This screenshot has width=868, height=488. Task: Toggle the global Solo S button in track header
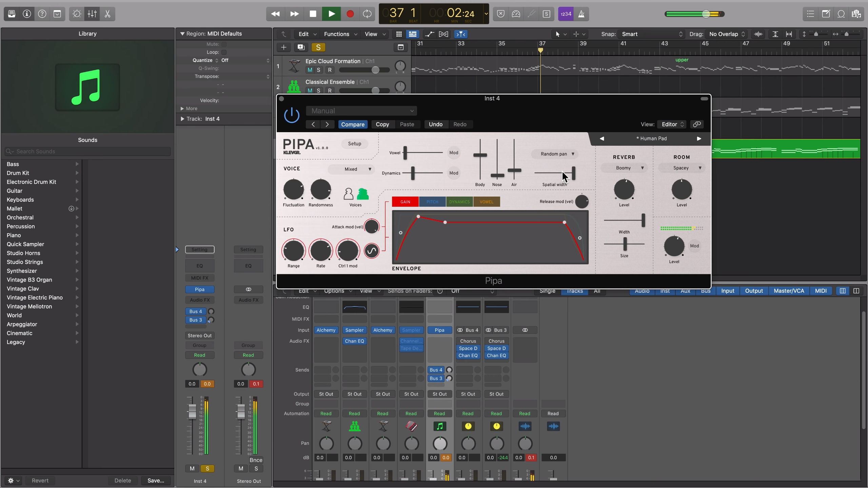318,47
